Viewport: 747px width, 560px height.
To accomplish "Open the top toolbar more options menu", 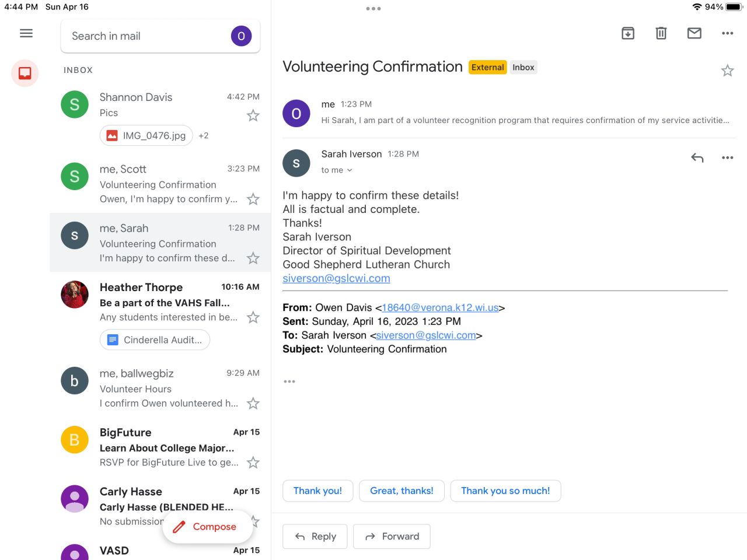I will (727, 33).
